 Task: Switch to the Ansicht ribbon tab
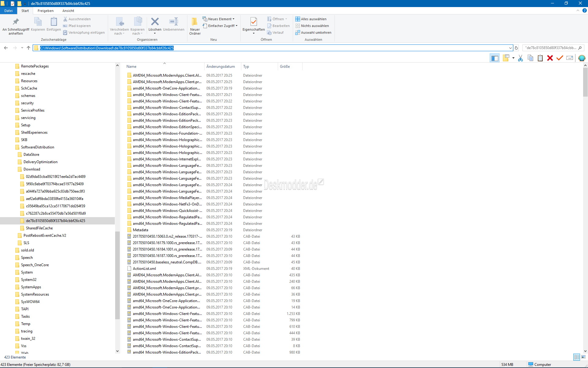pyautogui.click(x=68, y=11)
